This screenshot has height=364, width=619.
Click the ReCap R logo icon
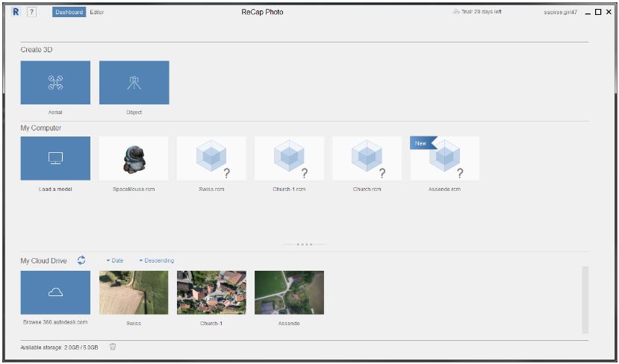[16, 12]
